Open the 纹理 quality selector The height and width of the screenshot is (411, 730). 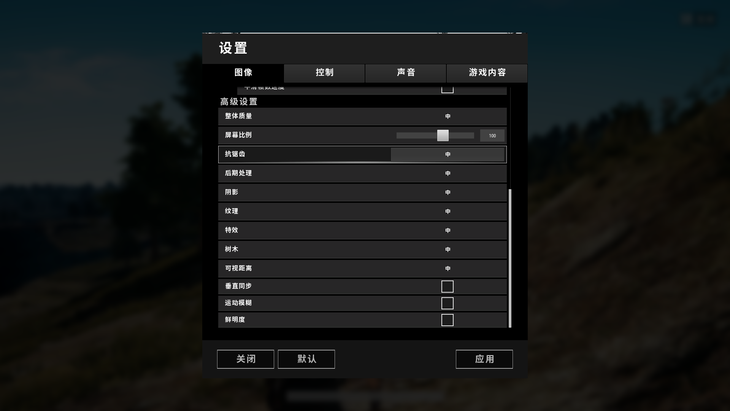448,212
